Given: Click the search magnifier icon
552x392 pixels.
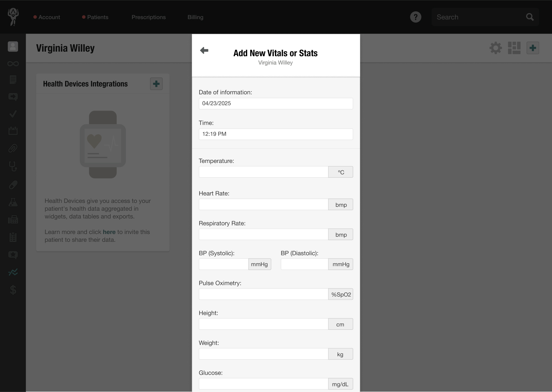Looking at the screenshot, I should pyautogui.click(x=530, y=17).
